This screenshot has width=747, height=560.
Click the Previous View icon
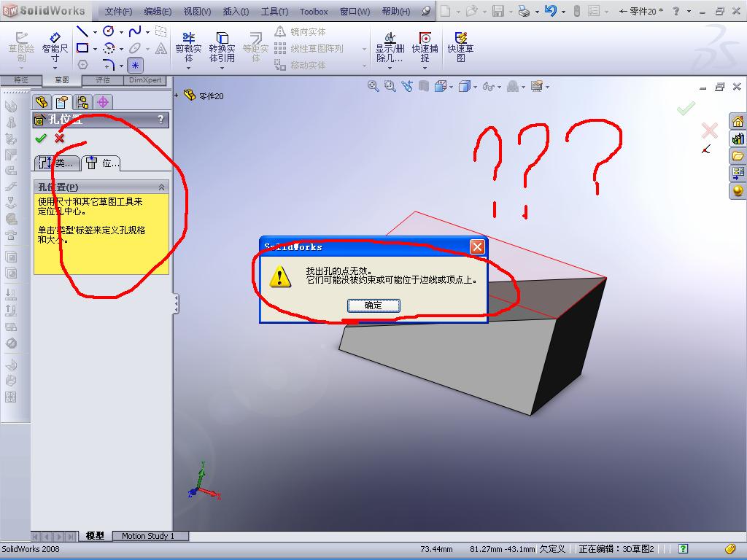407,86
